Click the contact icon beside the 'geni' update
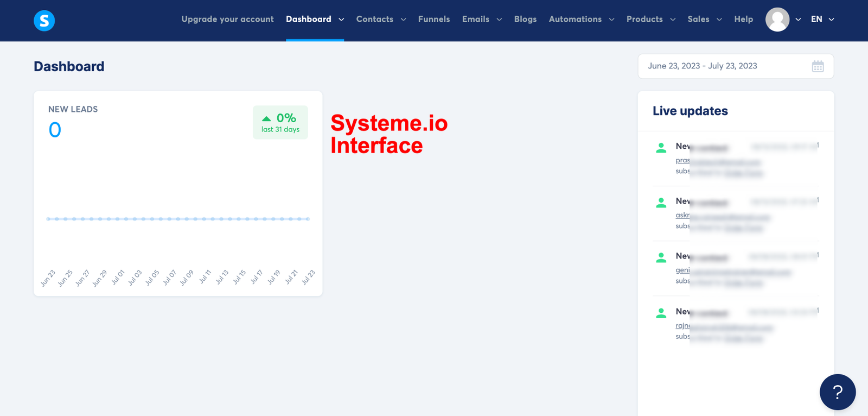Viewport: 868px width, 416px height. pyautogui.click(x=661, y=257)
